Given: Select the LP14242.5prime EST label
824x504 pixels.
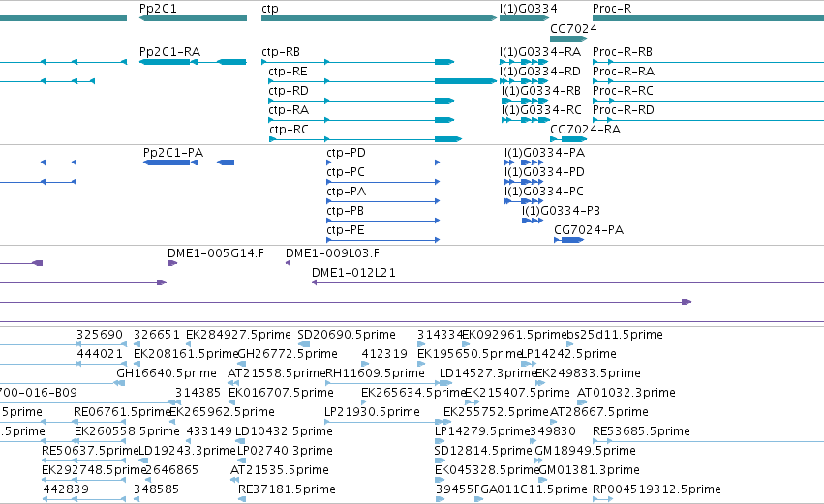Looking at the screenshot, I should point(568,354).
